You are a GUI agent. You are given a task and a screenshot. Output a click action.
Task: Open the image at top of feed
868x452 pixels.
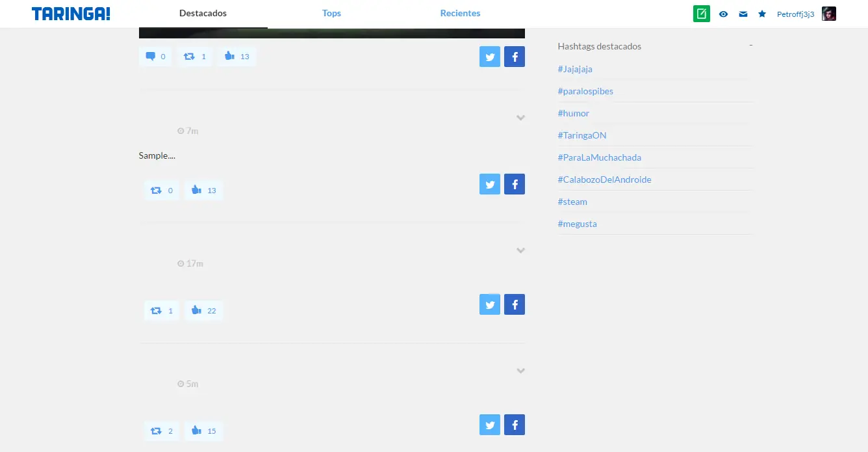point(332,33)
